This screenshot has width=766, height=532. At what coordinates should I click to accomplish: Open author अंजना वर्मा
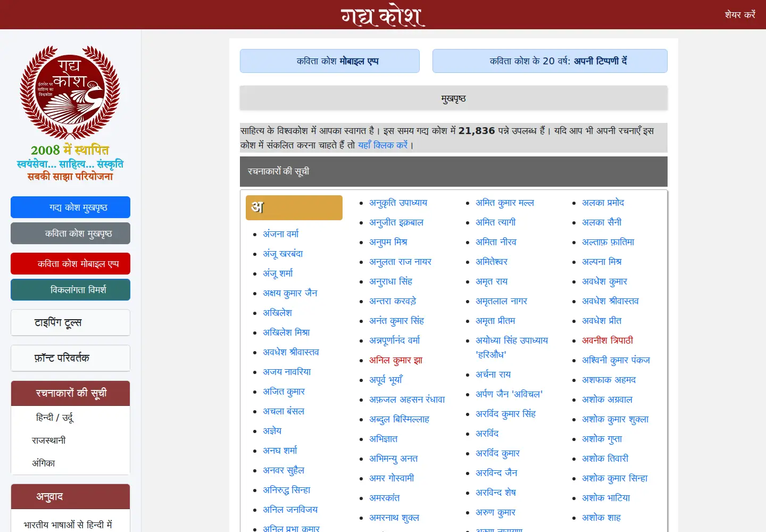(281, 234)
